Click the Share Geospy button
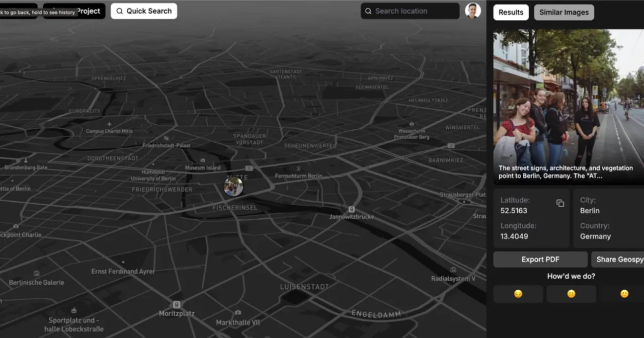 [x=620, y=259]
